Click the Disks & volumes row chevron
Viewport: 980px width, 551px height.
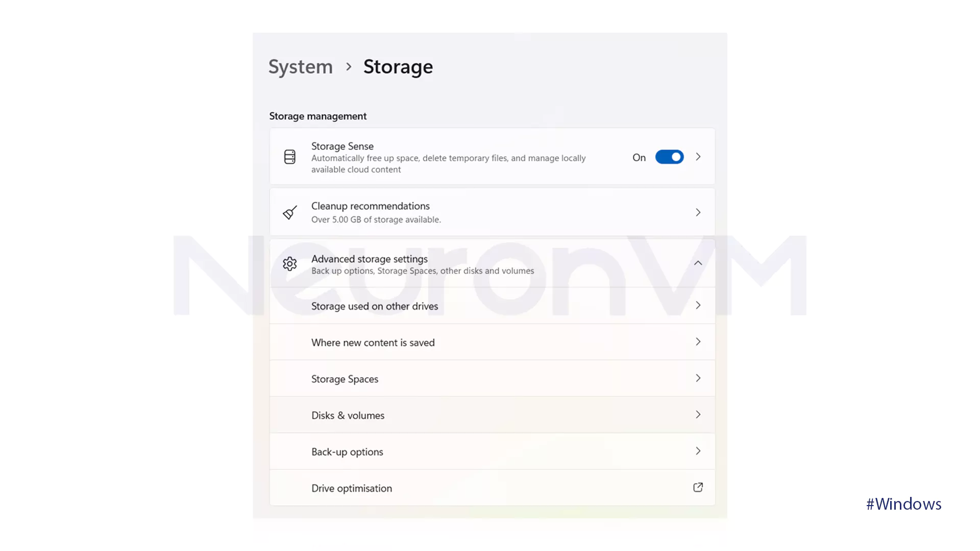698,414
